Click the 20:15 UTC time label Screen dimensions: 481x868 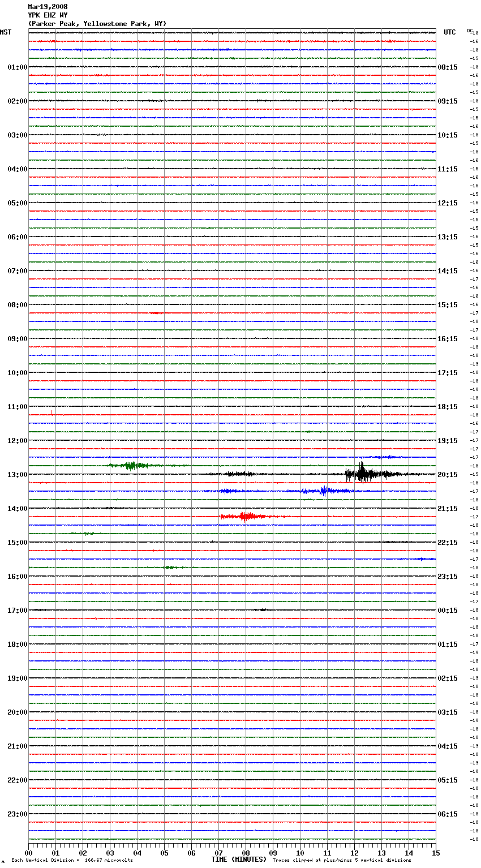tap(448, 475)
